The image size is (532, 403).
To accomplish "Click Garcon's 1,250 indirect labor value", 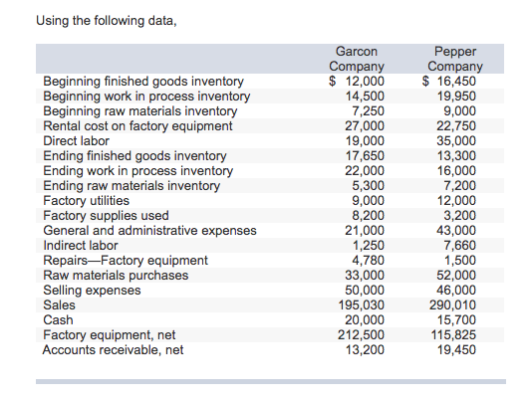I will [x=369, y=246].
